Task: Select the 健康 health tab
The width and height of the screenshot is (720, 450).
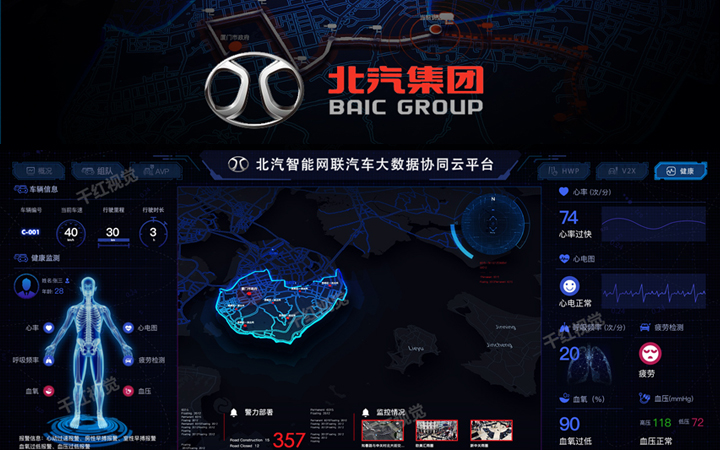Action: coord(681,171)
